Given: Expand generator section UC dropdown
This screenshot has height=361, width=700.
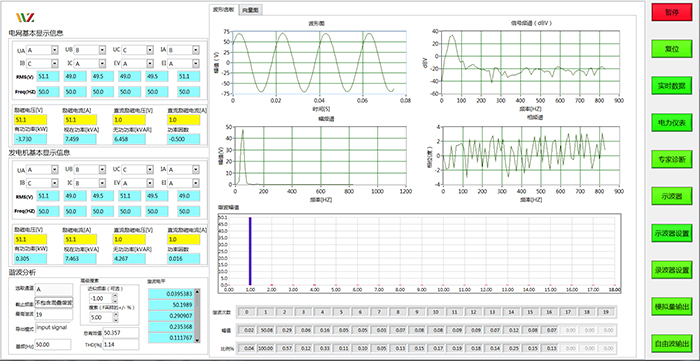Looking at the screenshot, I should tap(150, 170).
